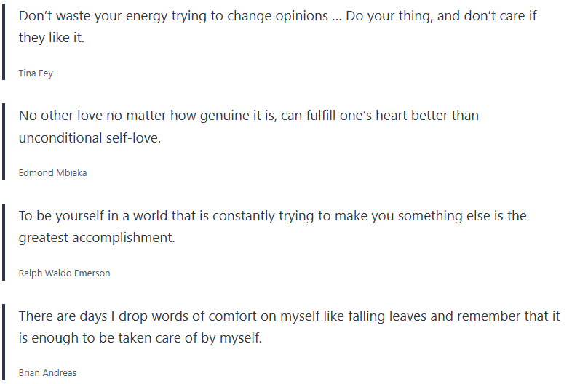Click the author name Tina Fey
588x384 pixels.
(36, 73)
